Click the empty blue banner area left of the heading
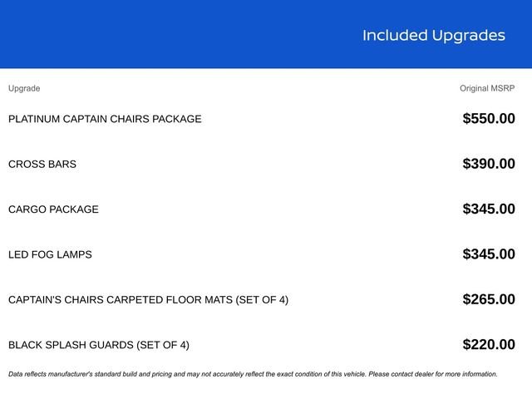532x399 pixels. (x=166, y=35)
